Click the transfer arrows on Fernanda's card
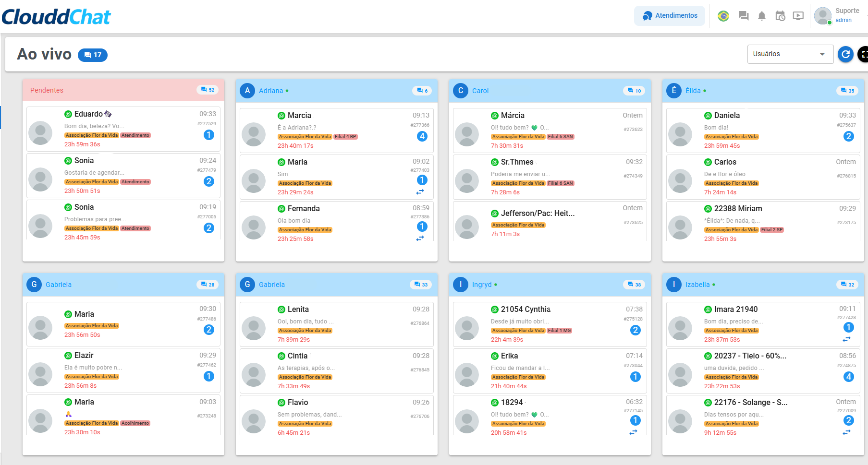The width and height of the screenshot is (868, 465). [x=420, y=238]
